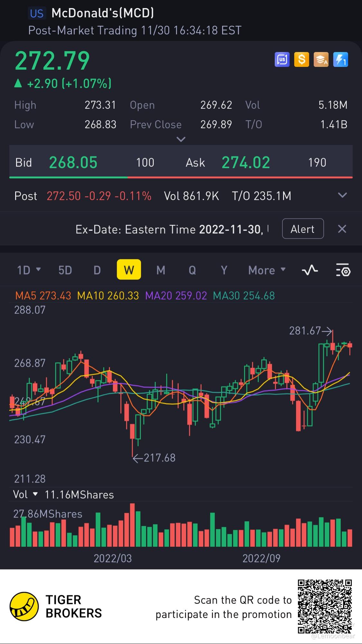Tap the current price 272.79
This screenshot has height=644, width=362.
tap(52, 61)
